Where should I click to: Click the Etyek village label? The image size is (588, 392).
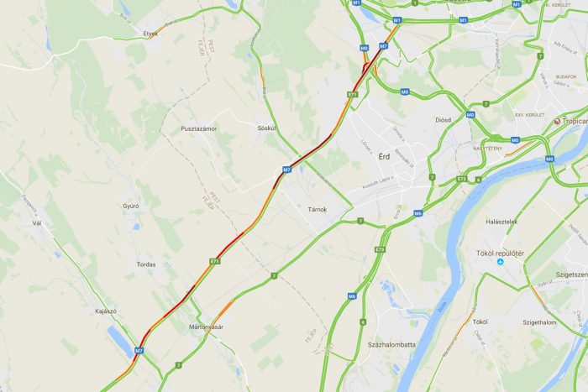click(x=150, y=34)
